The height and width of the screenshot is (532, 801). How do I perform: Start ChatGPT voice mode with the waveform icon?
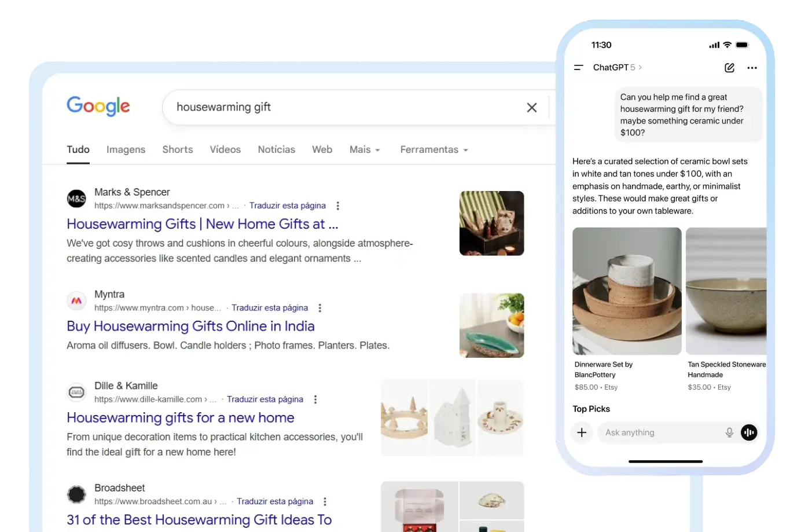click(x=749, y=432)
